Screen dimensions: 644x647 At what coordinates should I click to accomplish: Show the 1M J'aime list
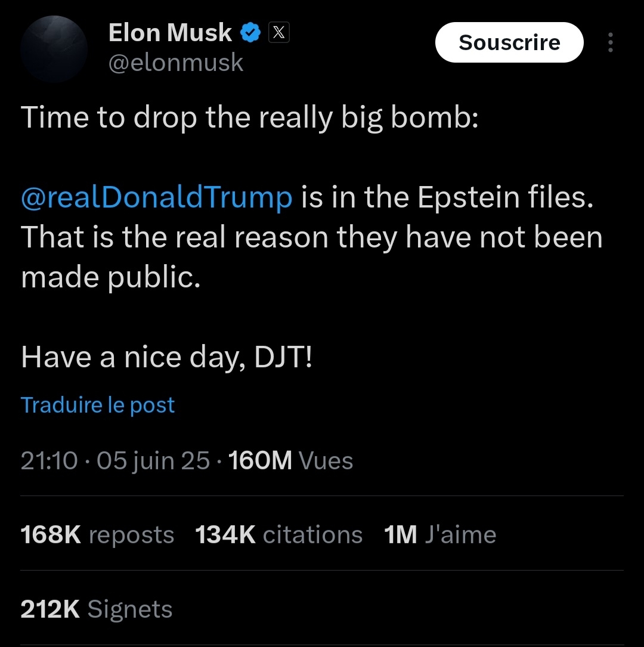coord(440,535)
